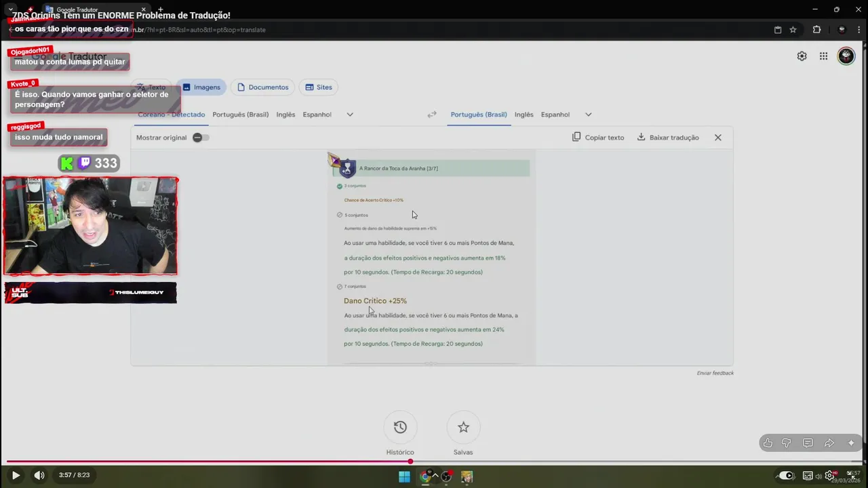
Task: Switch to the Sites tab
Action: tap(319, 87)
